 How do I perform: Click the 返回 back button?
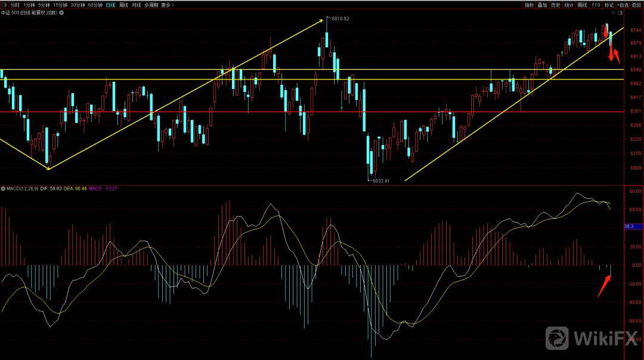coord(636,5)
